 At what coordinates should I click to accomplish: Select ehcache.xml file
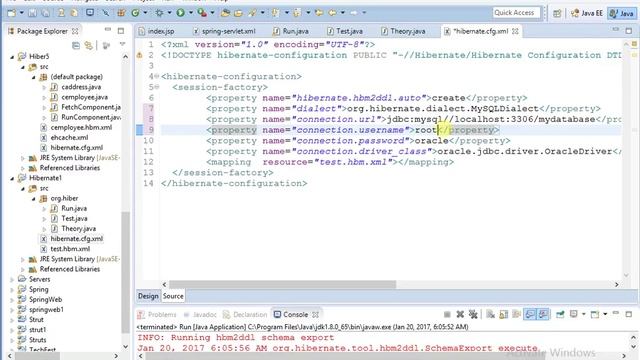[x=69, y=138]
